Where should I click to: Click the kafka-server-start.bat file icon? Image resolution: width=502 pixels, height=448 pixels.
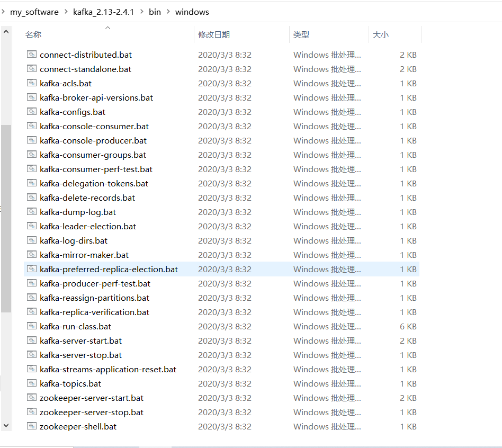click(x=31, y=341)
